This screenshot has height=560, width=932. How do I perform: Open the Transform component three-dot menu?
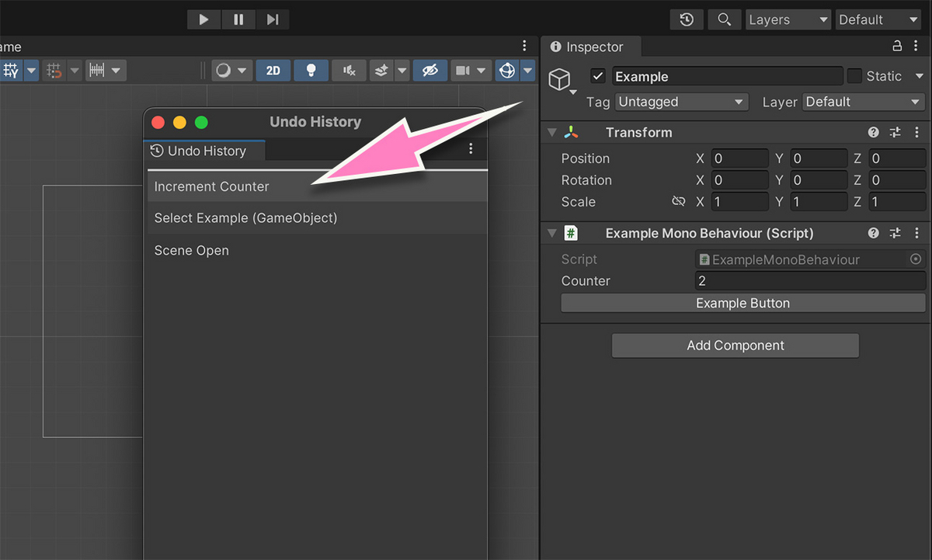[x=916, y=133]
